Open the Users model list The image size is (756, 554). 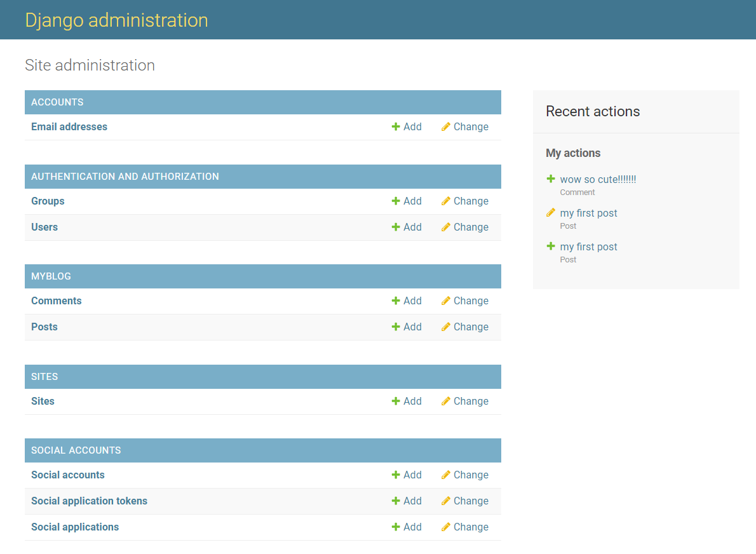[44, 227]
